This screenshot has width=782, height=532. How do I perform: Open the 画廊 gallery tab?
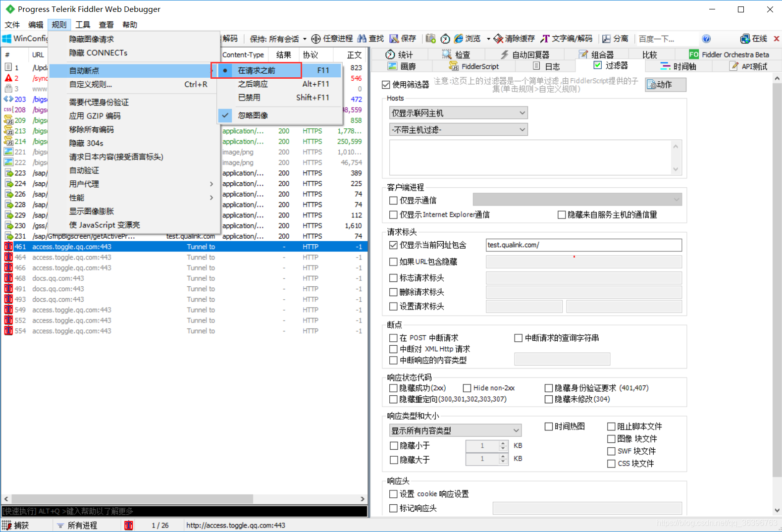pos(402,66)
